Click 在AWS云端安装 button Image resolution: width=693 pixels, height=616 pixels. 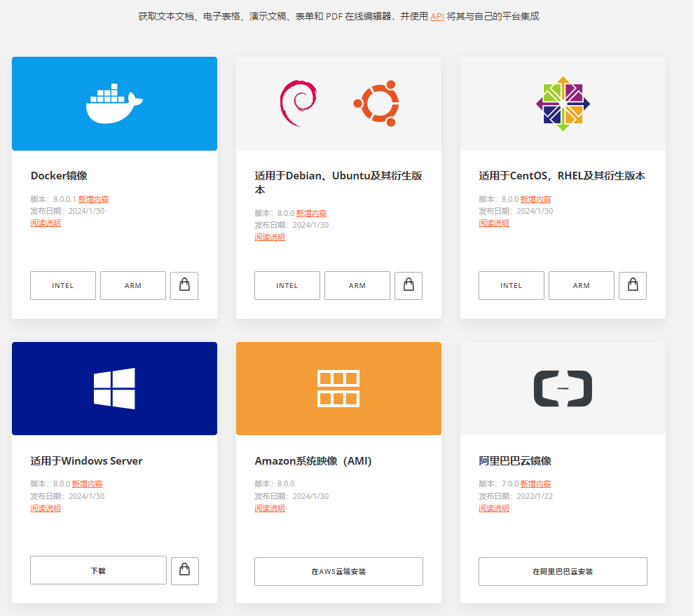(338, 571)
